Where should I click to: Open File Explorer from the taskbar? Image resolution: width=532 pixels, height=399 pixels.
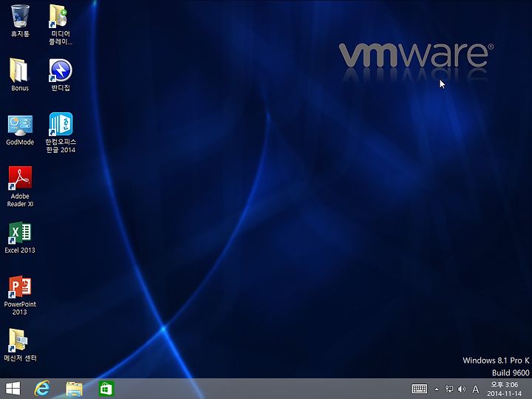(74, 389)
